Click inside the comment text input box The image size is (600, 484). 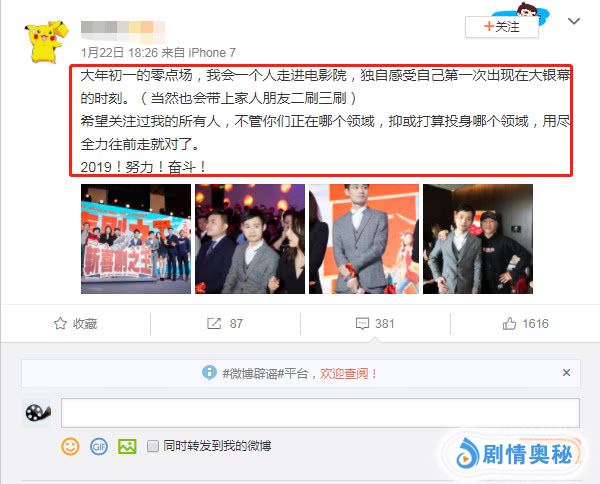coord(320,412)
